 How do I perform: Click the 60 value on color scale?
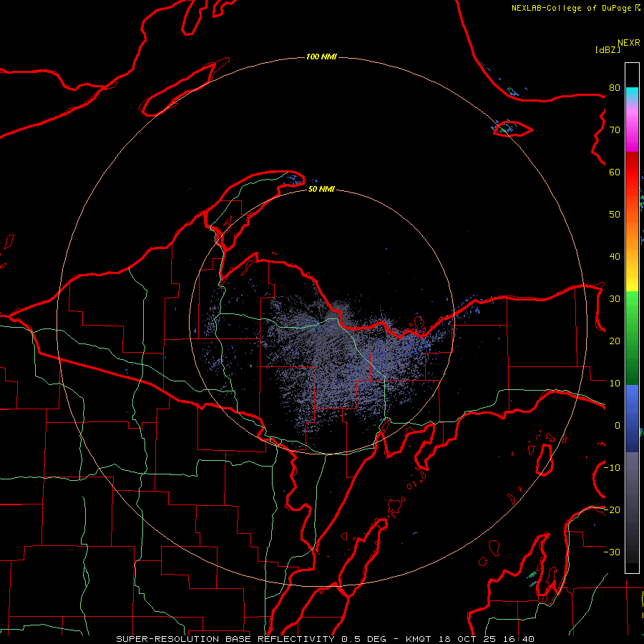point(615,172)
